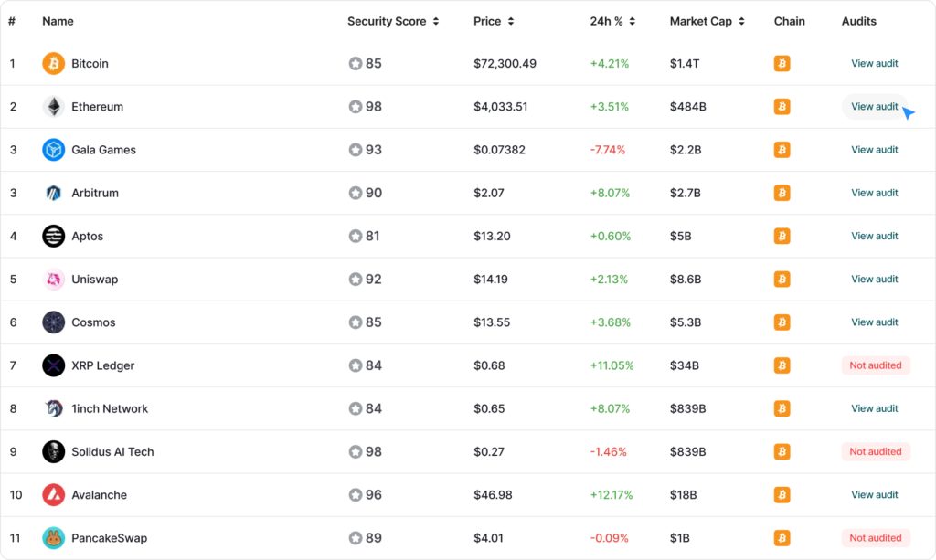Click the Name column header
Viewport: 936px width, 560px height.
pyautogui.click(x=58, y=21)
